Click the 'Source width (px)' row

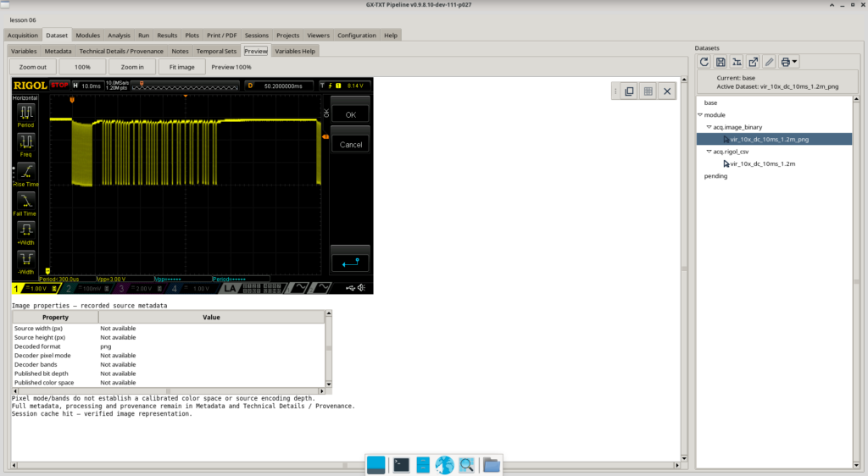(169, 329)
